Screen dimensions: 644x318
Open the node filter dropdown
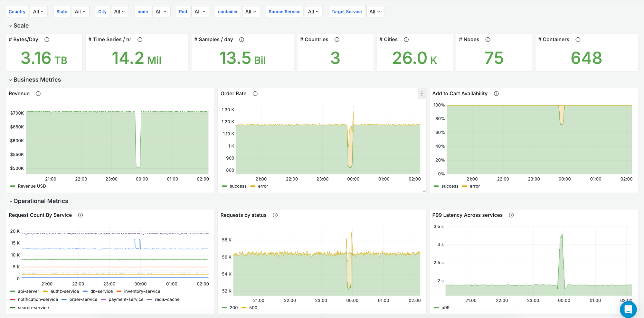(x=161, y=12)
